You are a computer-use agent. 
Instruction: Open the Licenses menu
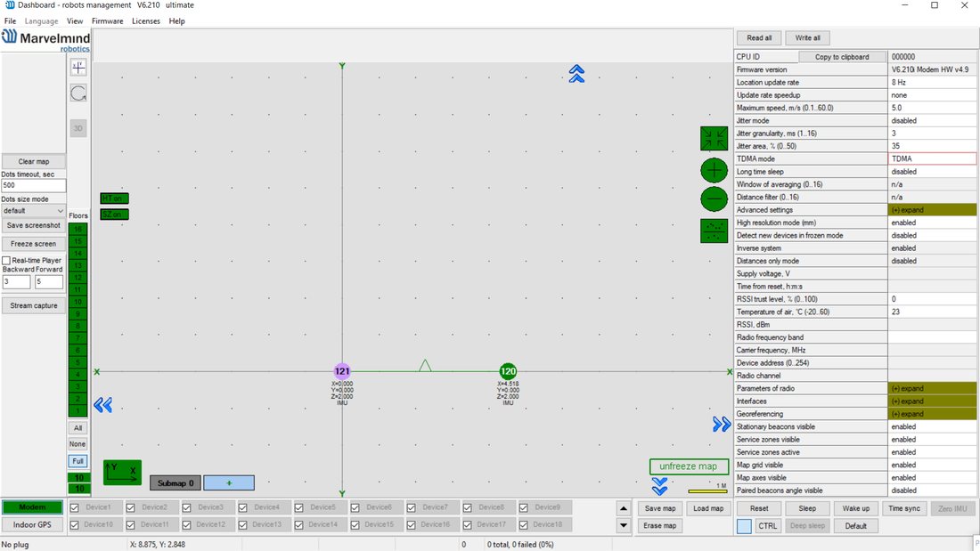click(x=145, y=21)
